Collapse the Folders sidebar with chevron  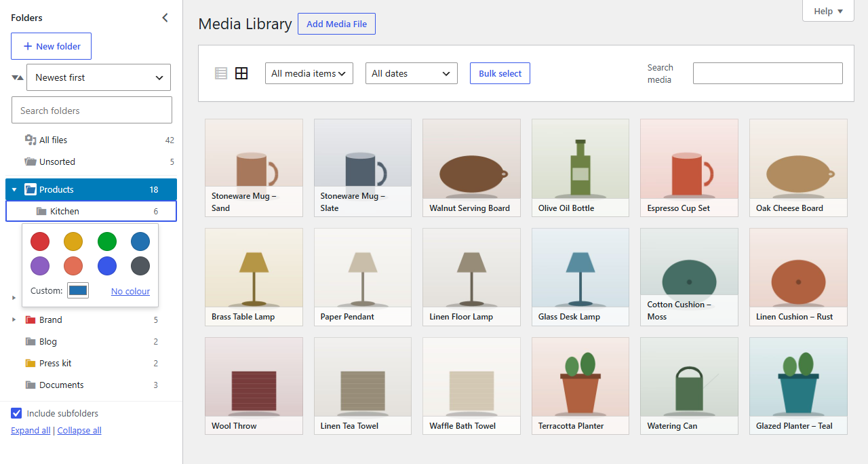click(x=165, y=18)
